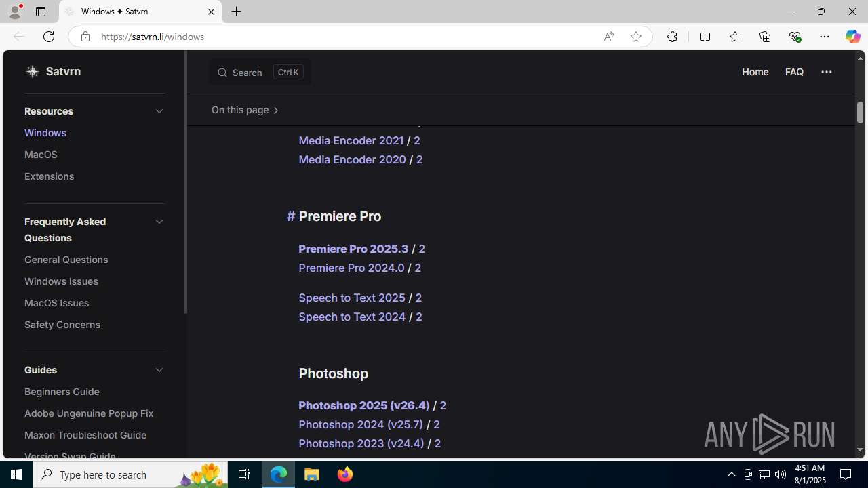
Task: Open the notification center icon
Action: pyautogui.click(x=846, y=474)
